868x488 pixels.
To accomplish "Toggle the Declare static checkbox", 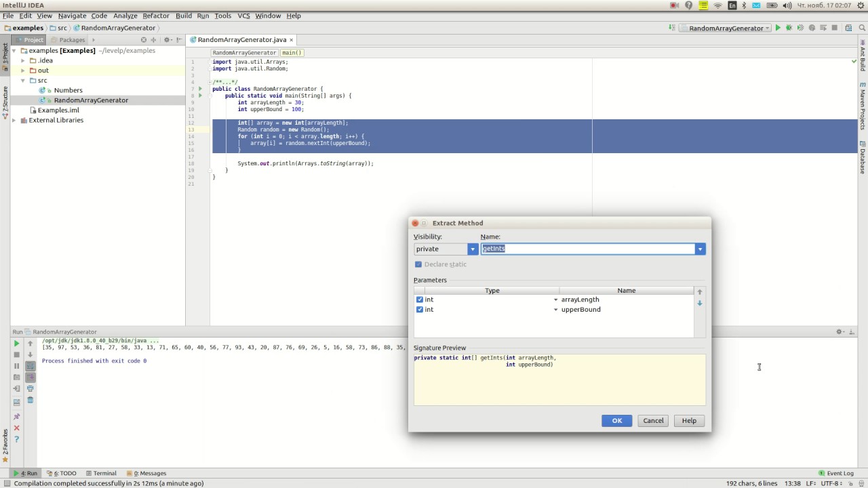I will pos(418,264).
